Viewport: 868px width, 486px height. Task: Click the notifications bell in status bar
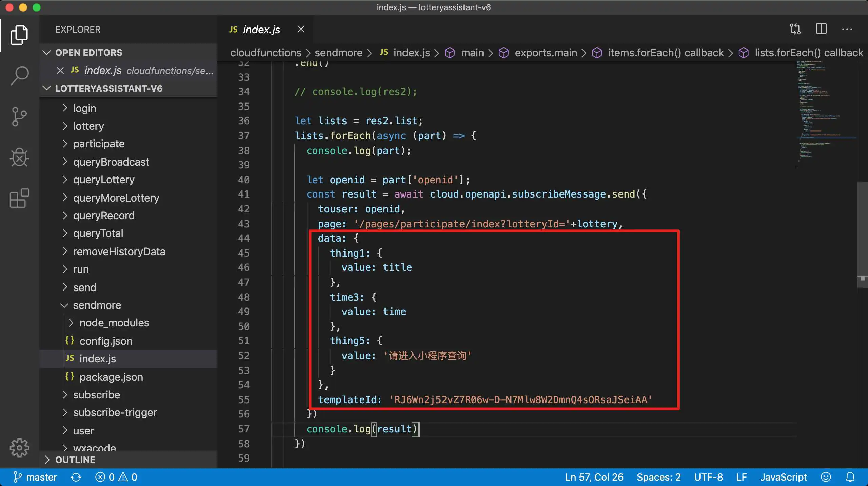(850, 477)
